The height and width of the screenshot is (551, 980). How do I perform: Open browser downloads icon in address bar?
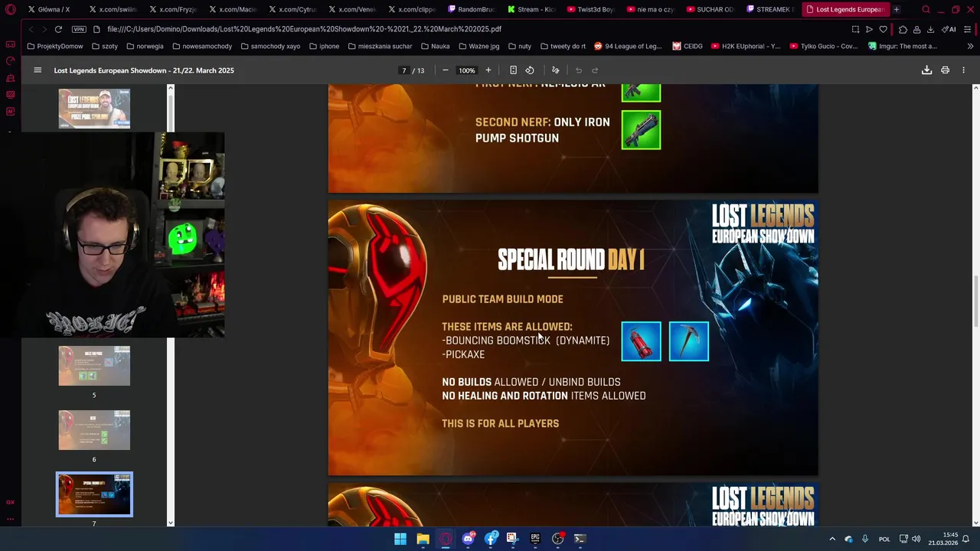coord(930,29)
